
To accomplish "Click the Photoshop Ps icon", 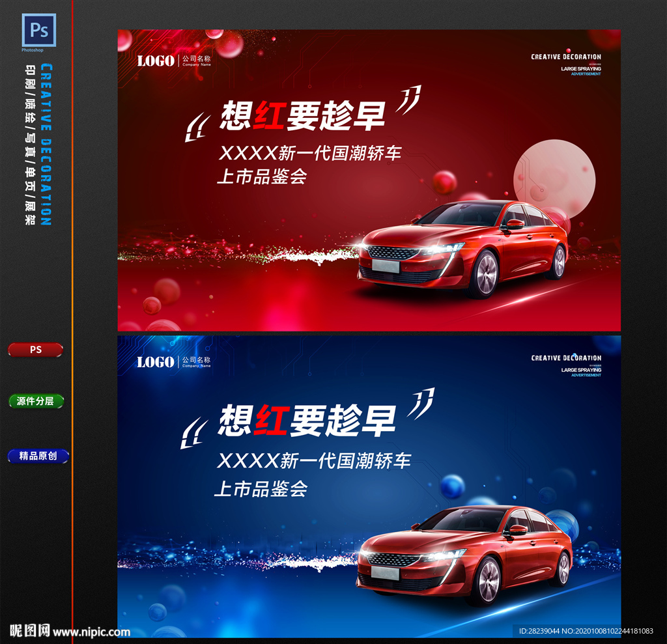I will click(39, 30).
